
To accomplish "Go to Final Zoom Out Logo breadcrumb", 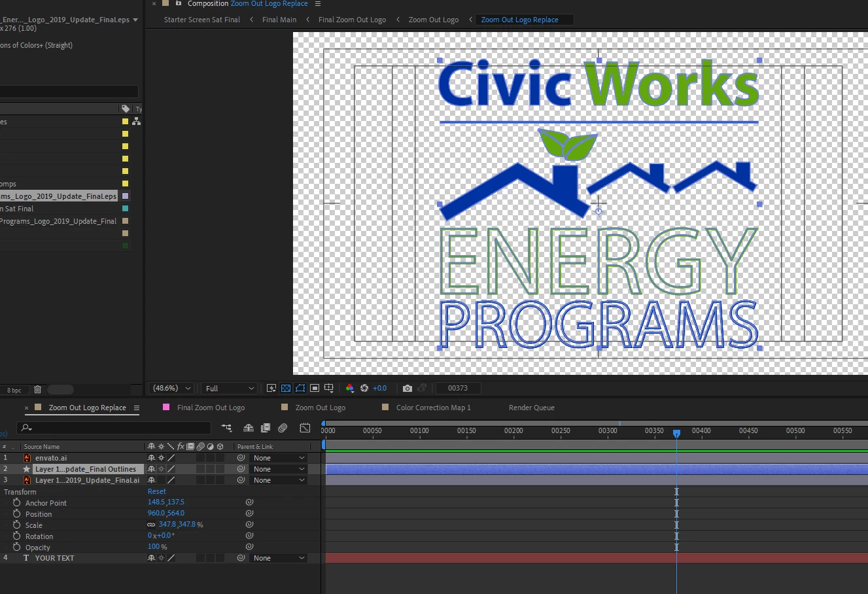I will (x=352, y=20).
